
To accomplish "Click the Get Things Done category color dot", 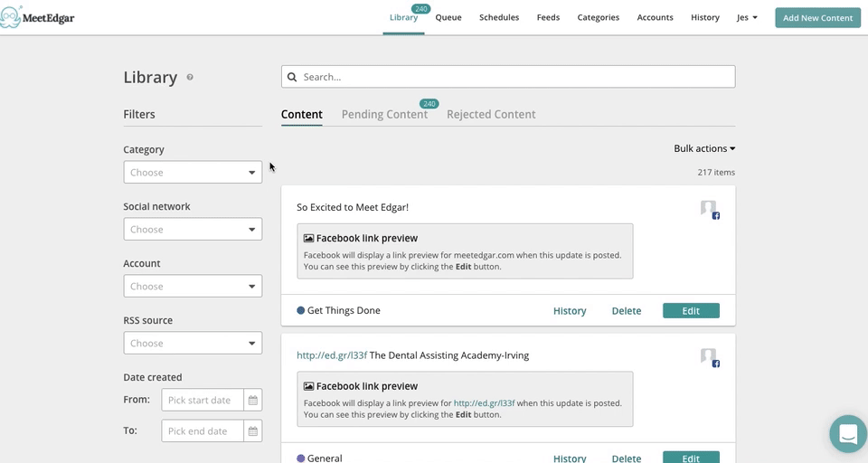I will pos(300,311).
